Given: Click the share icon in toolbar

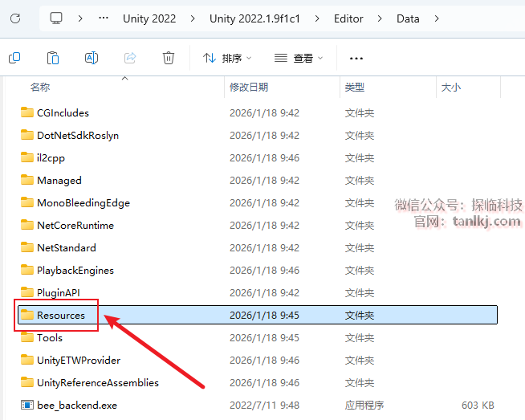Looking at the screenshot, I should tap(130, 58).
